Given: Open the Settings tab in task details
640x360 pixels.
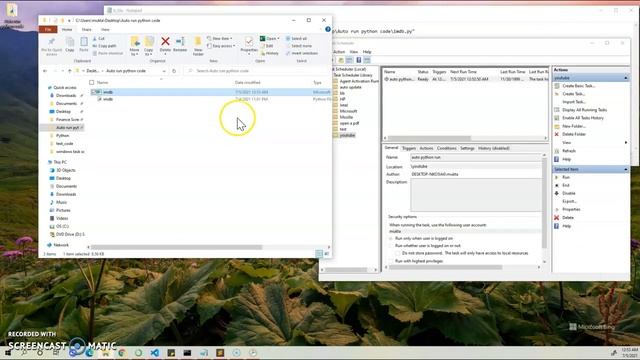Looking at the screenshot, I should click(x=467, y=149).
